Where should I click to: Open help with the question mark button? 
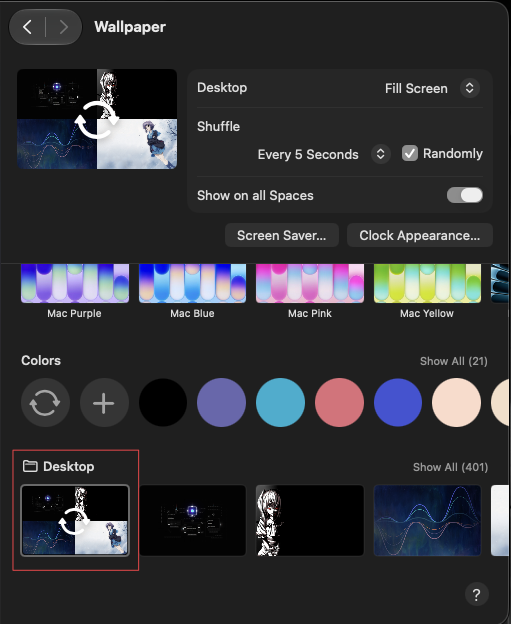pos(476,595)
